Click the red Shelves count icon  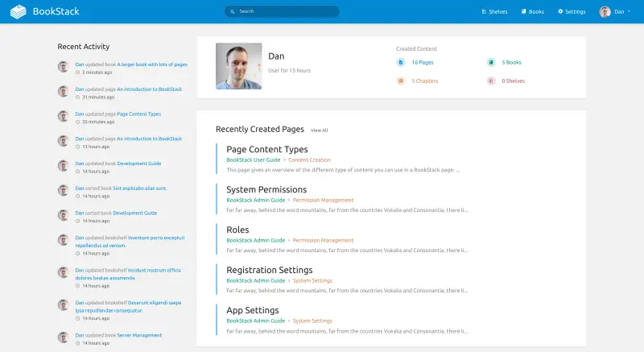pyautogui.click(x=491, y=81)
